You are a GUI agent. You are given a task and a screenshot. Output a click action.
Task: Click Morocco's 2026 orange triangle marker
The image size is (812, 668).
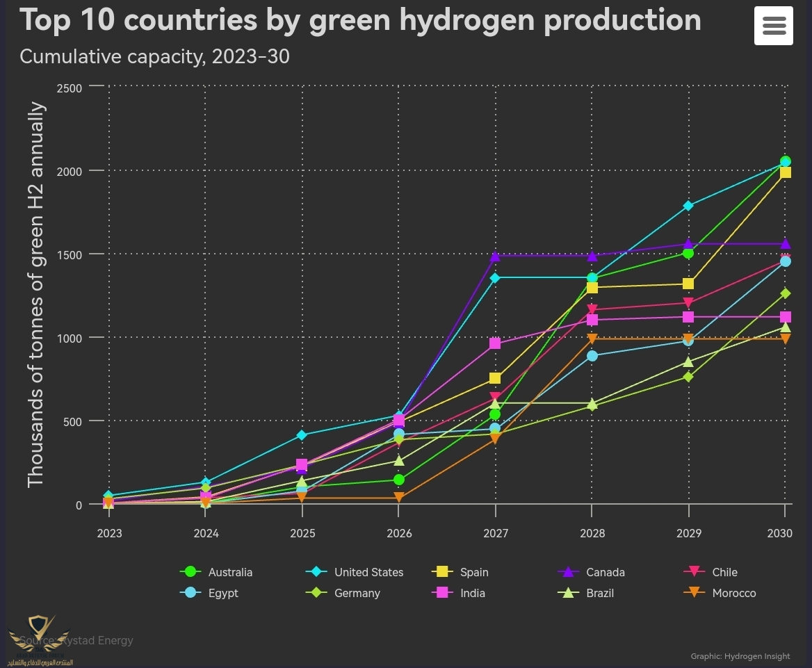point(399,498)
